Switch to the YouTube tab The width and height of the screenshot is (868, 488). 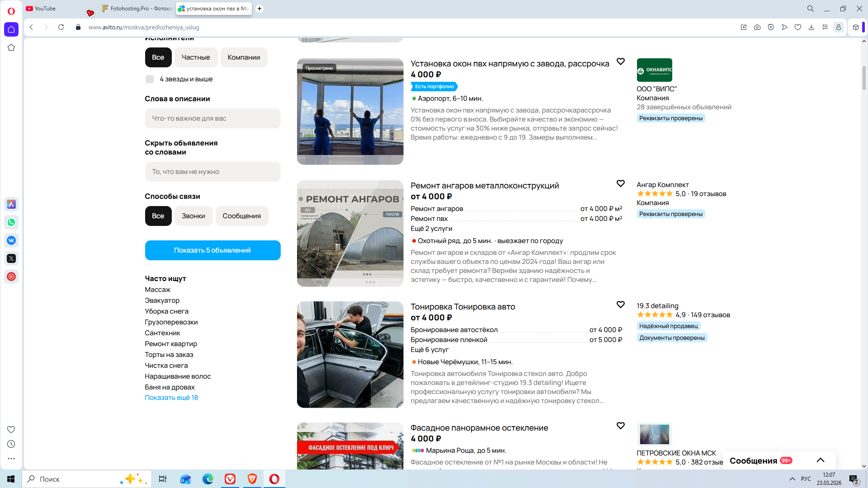click(45, 9)
